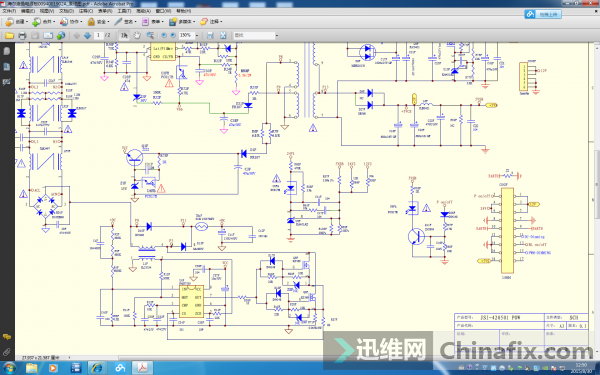Open the Attachments paperclip panel

[7, 352]
